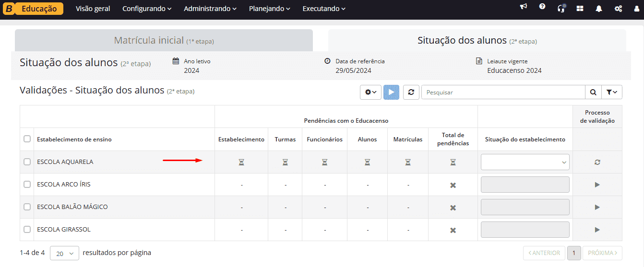The height and width of the screenshot is (267, 644).
Task: Check the ESCOLA ARCO ÍRIS checkbox
Action: click(27, 185)
